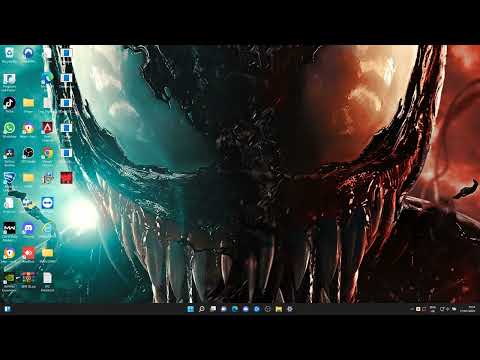Click the Windows Start button

[190, 309]
